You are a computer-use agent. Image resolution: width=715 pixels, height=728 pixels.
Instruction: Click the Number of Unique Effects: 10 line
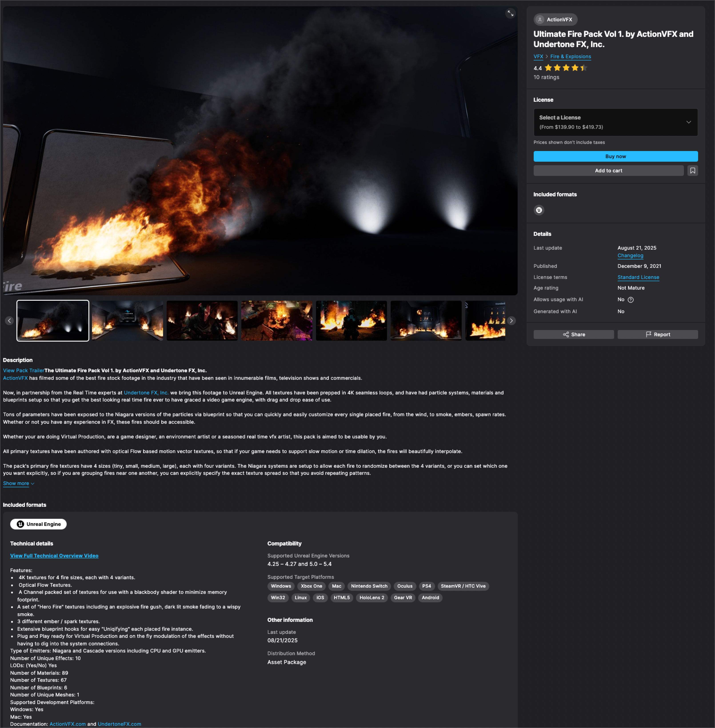(46, 658)
